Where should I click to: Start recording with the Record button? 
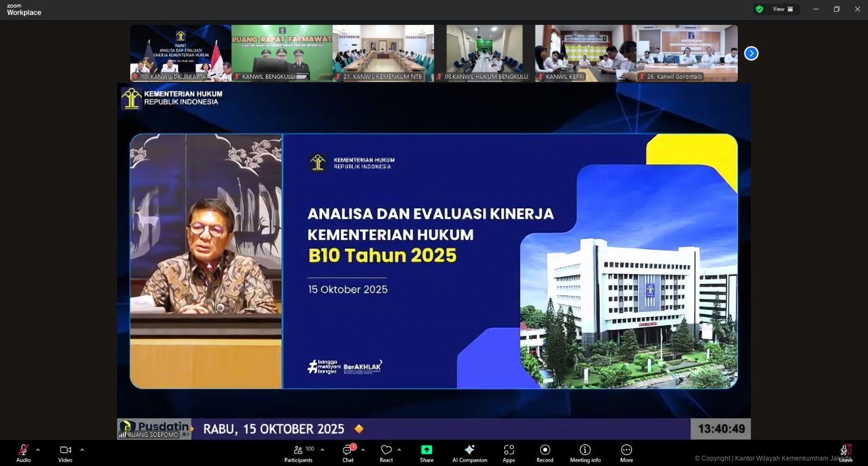coord(545,453)
